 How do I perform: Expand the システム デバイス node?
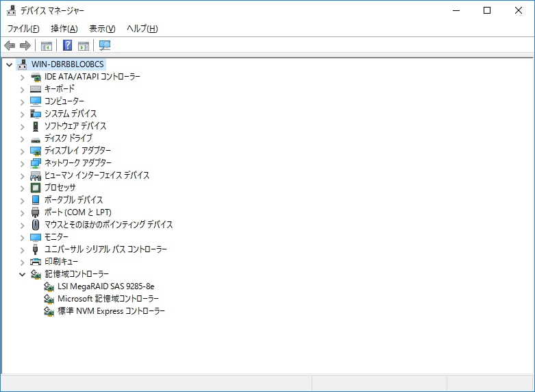tap(22, 114)
